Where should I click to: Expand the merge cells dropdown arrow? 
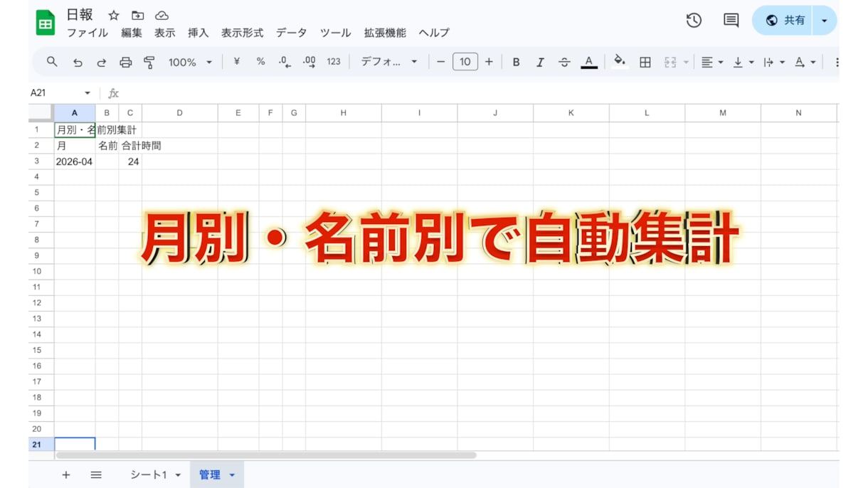point(686,63)
